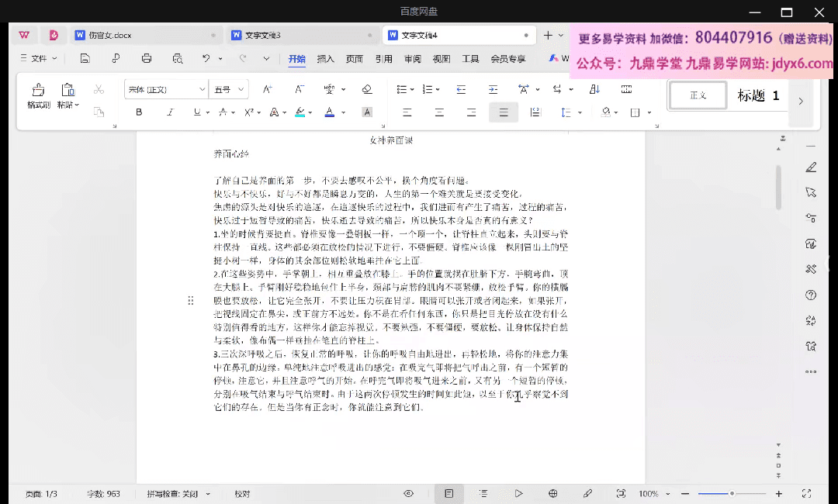
Task: Open the 插入 (Insert) ribbon tab
Action: [x=326, y=59]
